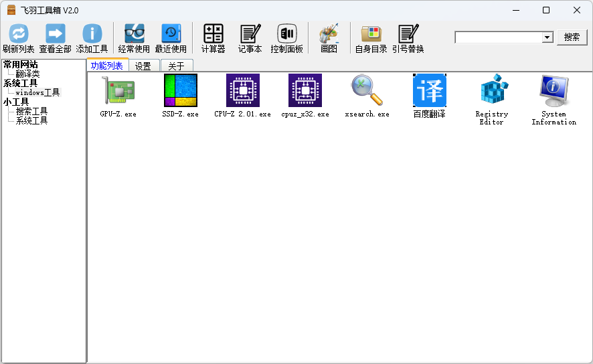593x364 pixels.
Task: Switch to the 关于 about tab
Action: pyautogui.click(x=176, y=66)
